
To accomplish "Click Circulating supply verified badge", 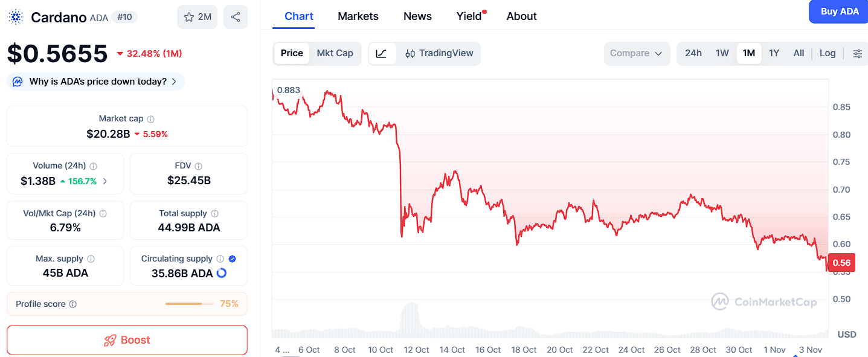I will point(233,259).
